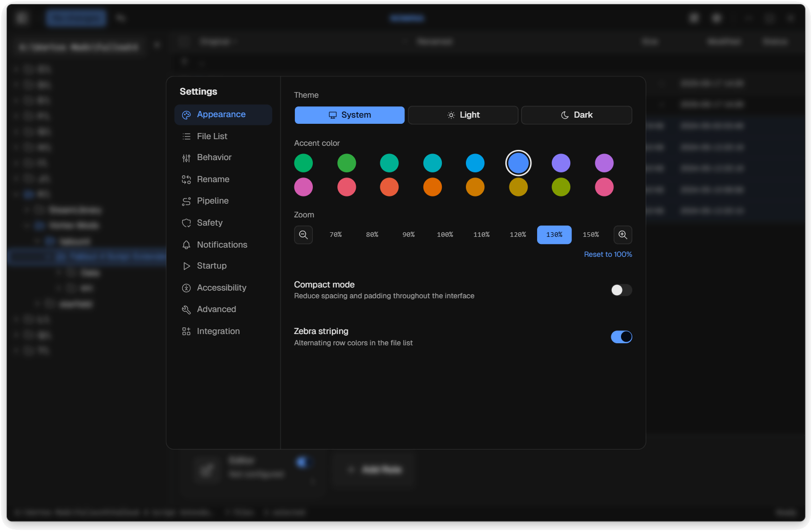812x531 pixels.
Task: Open Accessibility settings via its icon
Action: (186, 288)
